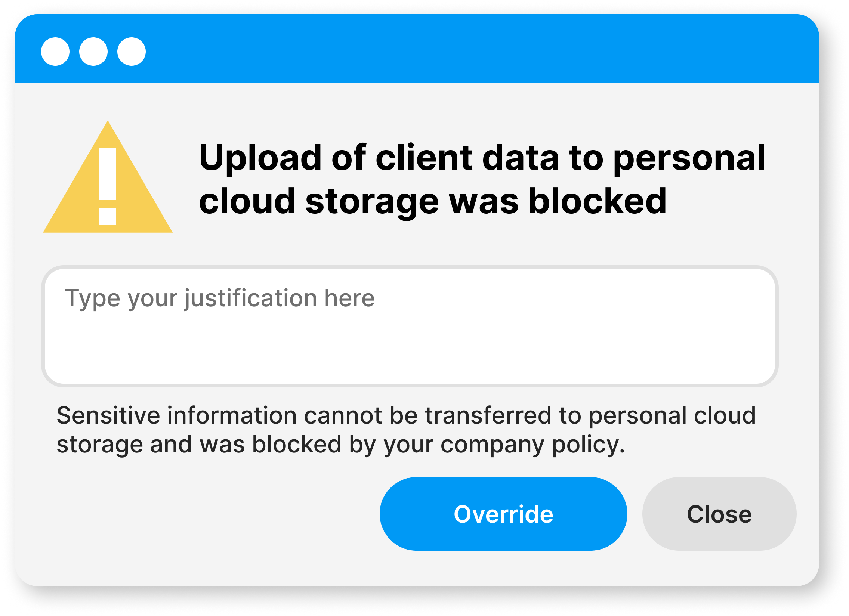Dismiss the dialog using the Close label
Viewport: 849px width, 616px height.
pyautogui.click(x=719, y=514)
